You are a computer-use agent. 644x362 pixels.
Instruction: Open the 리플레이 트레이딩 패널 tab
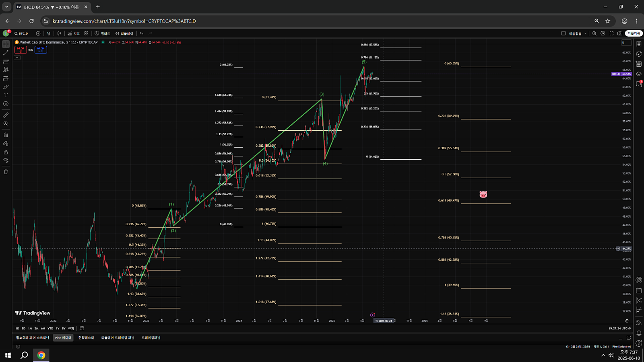point(118,338)
